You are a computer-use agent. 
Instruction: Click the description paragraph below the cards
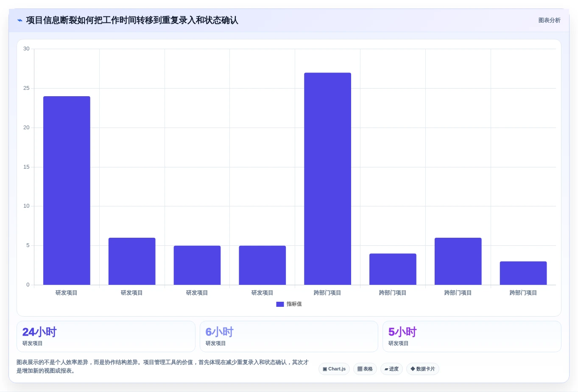click(x=162, y=367)
